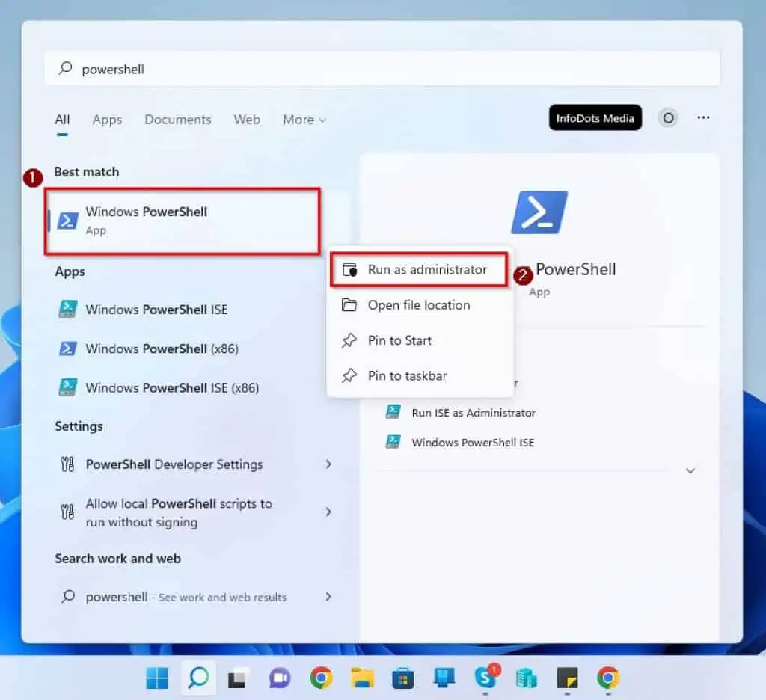Click Windows PowerShell ISE in preview pane

point(473,443)
